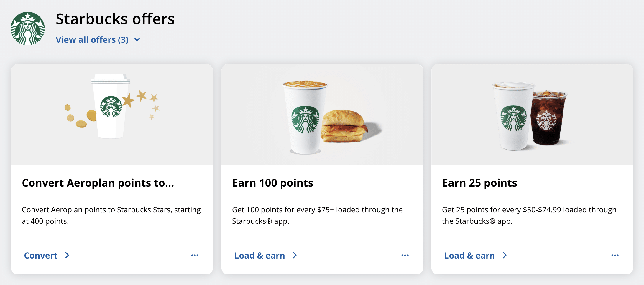Open more options on Convert Aeroplan card
The height and width of the screenshot is (285, 644).
(x=195, y=255)
